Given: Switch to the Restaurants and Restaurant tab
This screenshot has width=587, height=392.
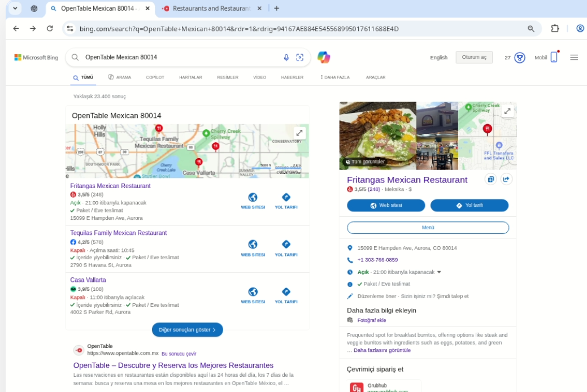Looking at the screenshot, I should tap(211, 8).
